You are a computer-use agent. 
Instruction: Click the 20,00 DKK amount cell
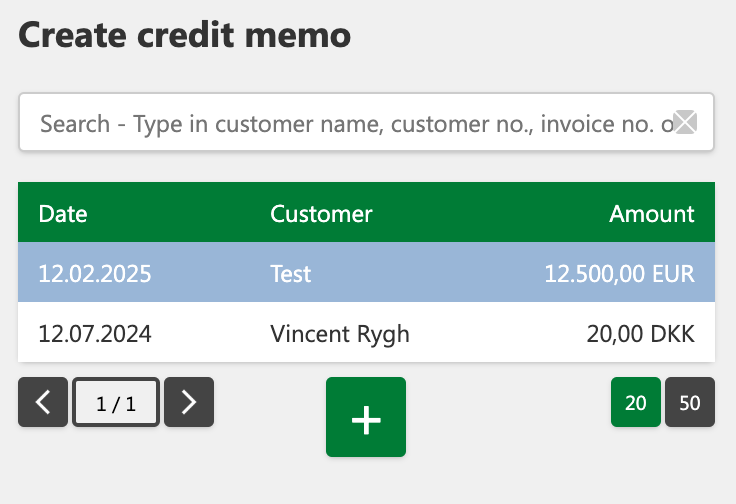pyautogui.click(x=640, y=334)
